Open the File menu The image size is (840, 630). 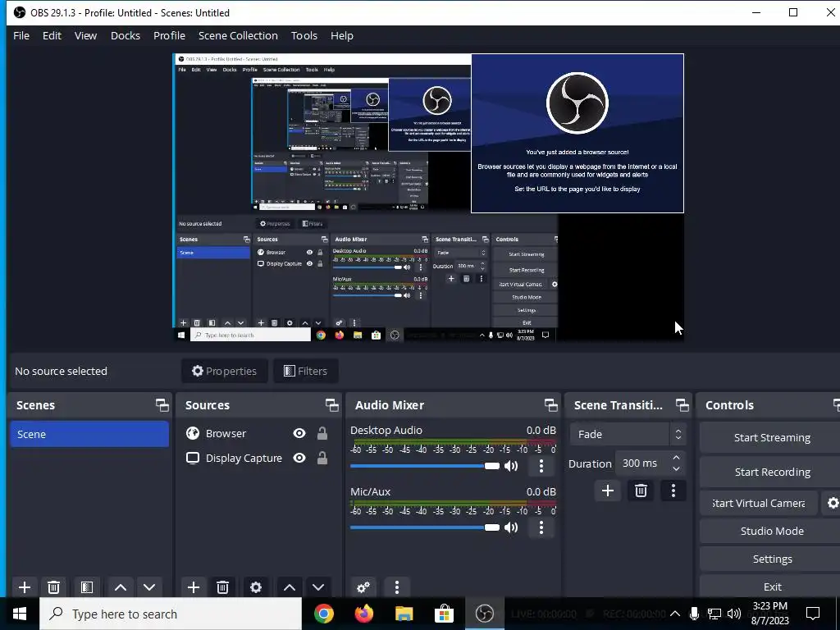click(x=21, y=35)
